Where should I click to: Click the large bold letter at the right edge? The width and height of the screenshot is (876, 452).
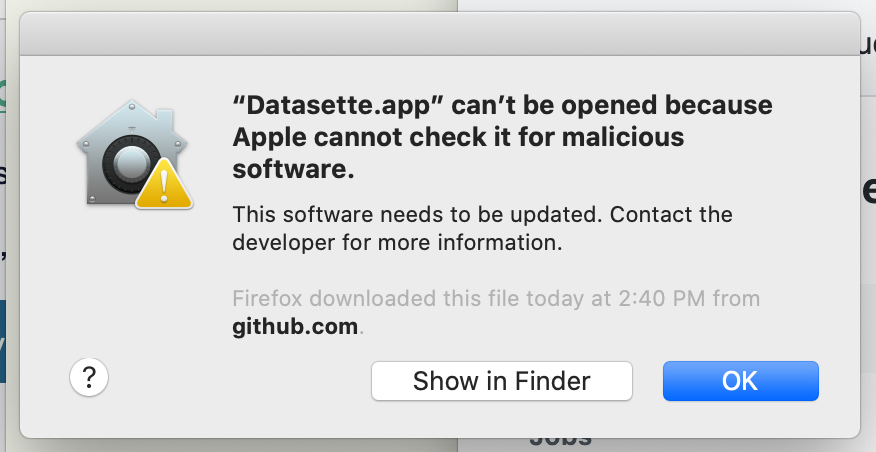tap(869, 191)
